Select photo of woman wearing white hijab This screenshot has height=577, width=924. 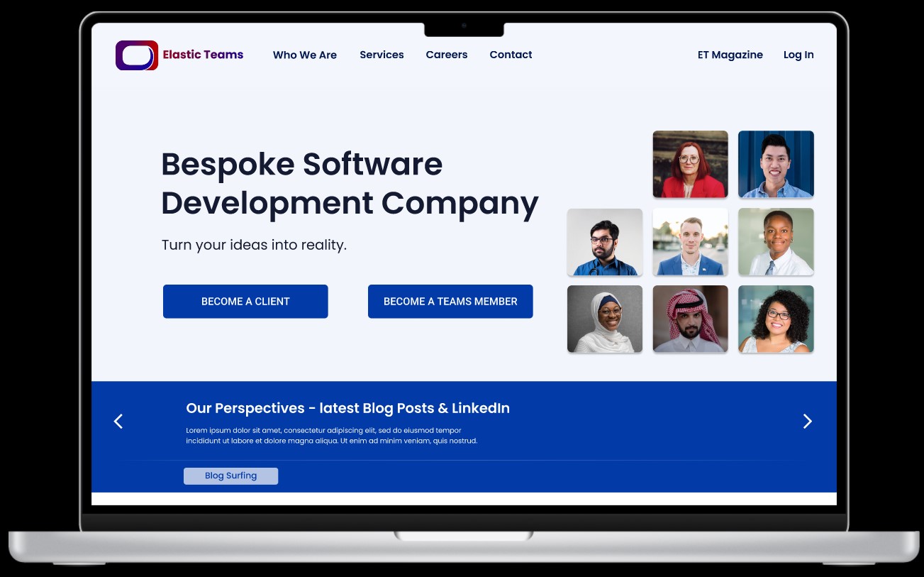tap(605, 319)
